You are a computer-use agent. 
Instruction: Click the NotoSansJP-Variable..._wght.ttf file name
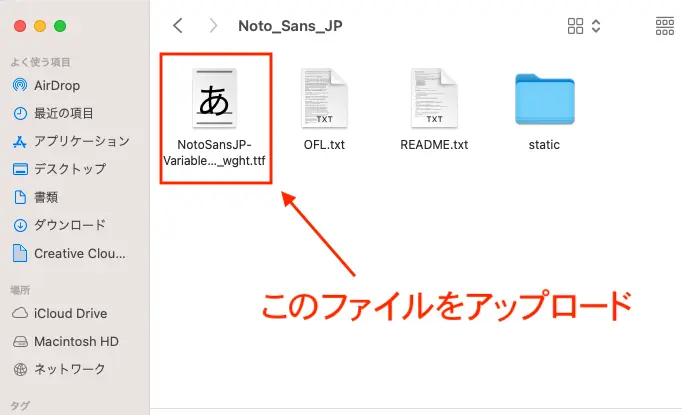tap(214, 153)
